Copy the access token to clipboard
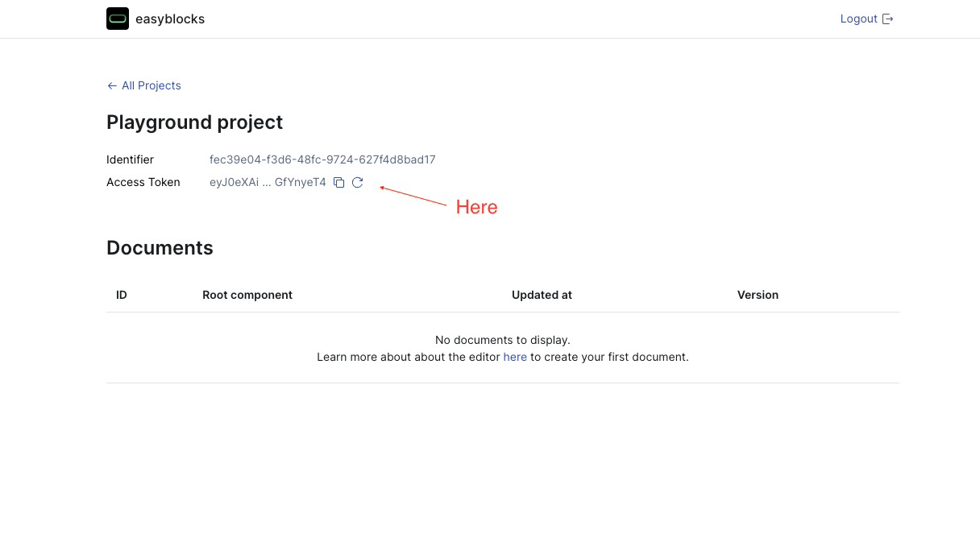 click(x=339, y=183)
